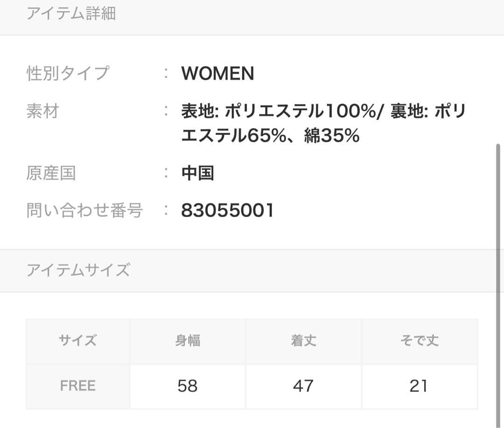Click the そで丈 value 21
Image resolution: width=504 pixels, height=428 pixels.
click(x=419, y=386)
